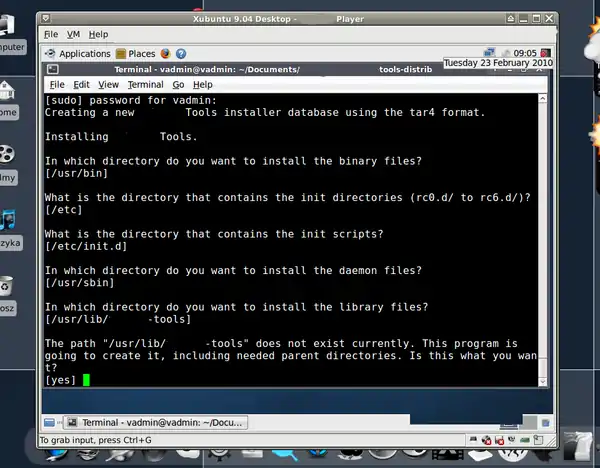Click the terminal prompt input after [yes]

click(x=87, y=380)
